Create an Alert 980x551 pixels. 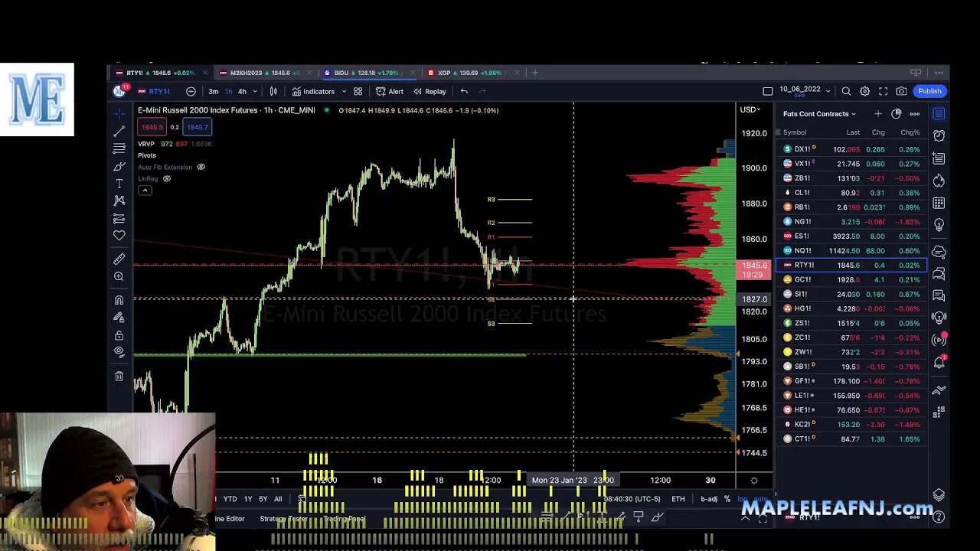[390, 91]
